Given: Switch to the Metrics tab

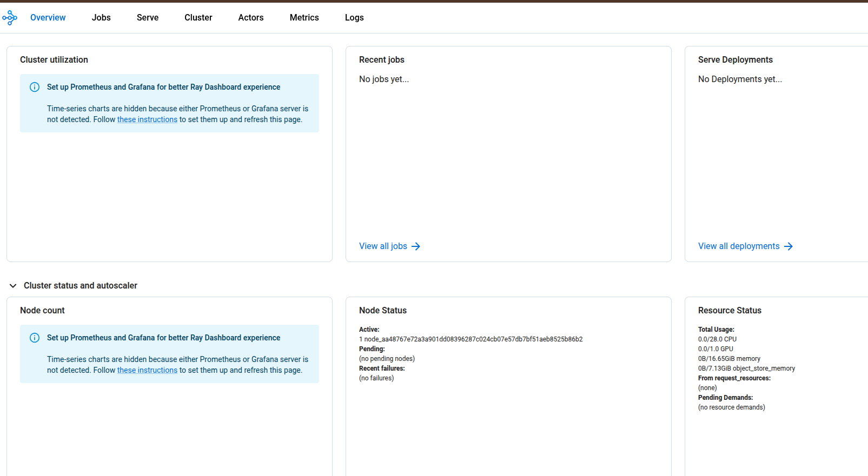Looking at the screenshot, I should click(304, 18).
